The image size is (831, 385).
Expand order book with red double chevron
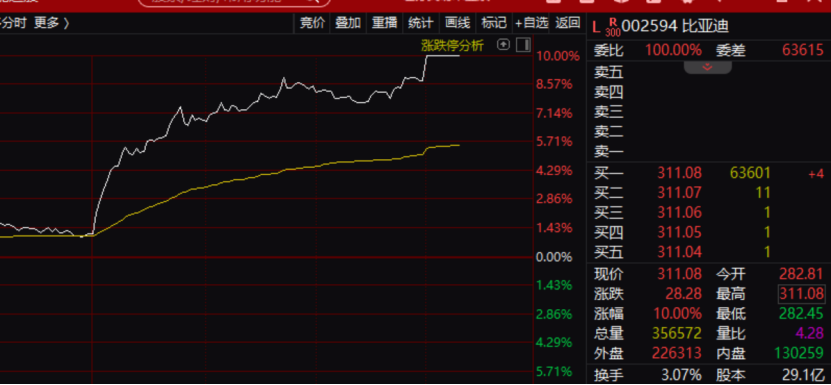708,67
